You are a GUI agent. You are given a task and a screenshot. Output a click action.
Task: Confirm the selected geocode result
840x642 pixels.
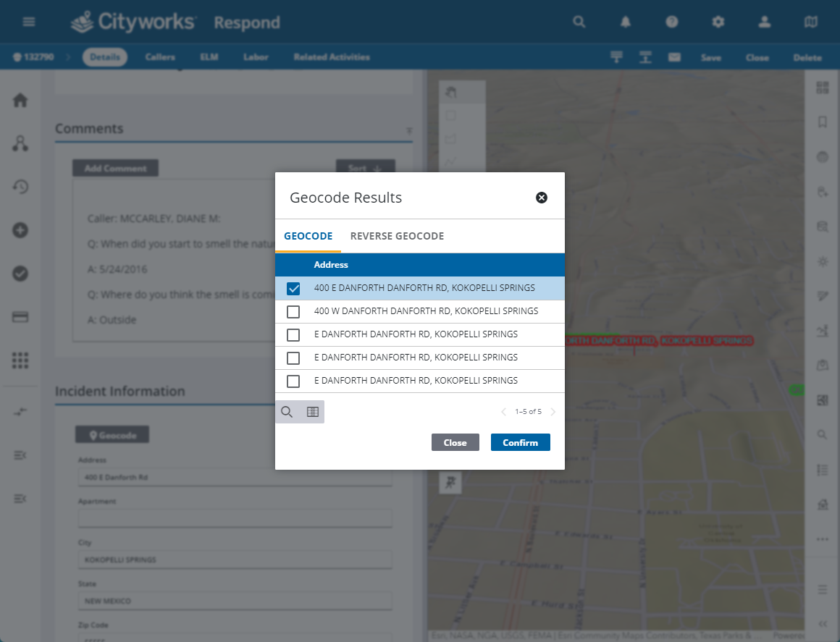pyautogui.click(x=521, y=442)
